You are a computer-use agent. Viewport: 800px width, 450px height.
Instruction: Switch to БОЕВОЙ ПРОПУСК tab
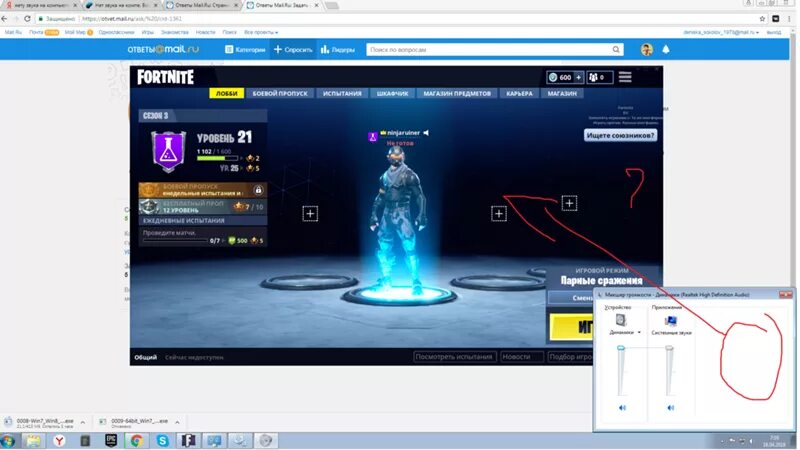coord(280,93)
